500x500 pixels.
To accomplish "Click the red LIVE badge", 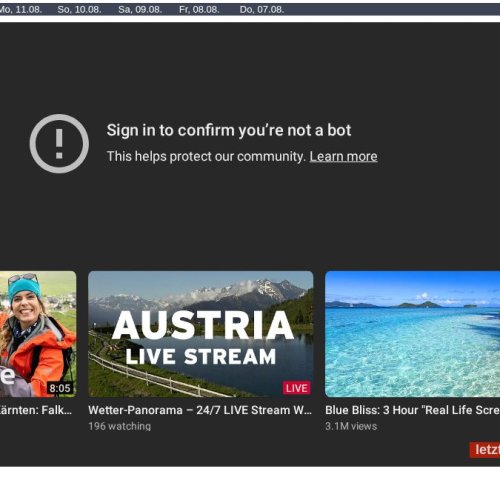I will pyautogui.click(x=297, y=388).
